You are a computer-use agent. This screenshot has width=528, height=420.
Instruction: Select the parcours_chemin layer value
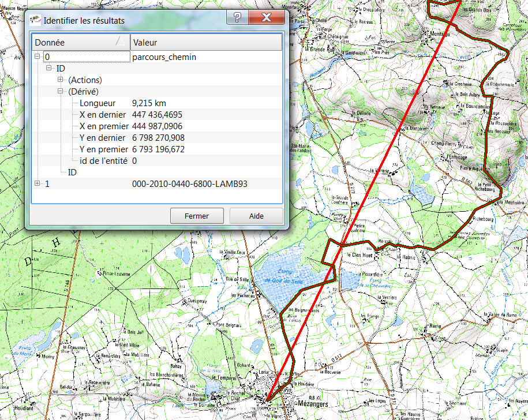(164, 57)
